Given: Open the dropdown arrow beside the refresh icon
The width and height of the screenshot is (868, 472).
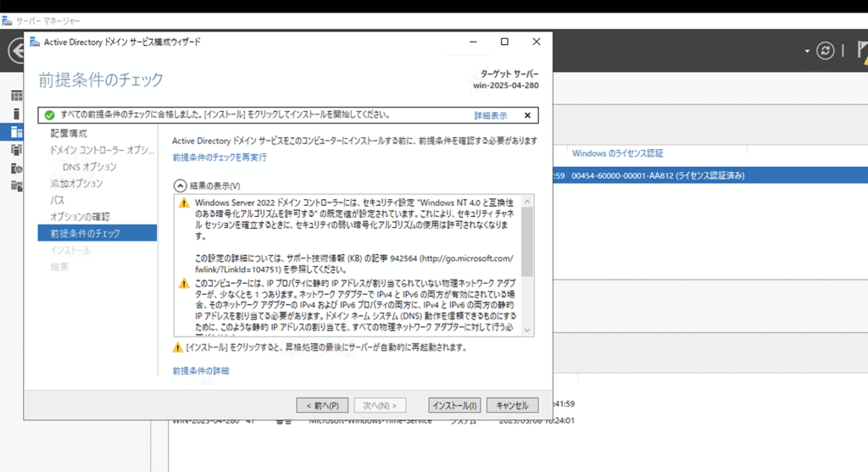Looking at the screenshot, I should coord(807,51).
